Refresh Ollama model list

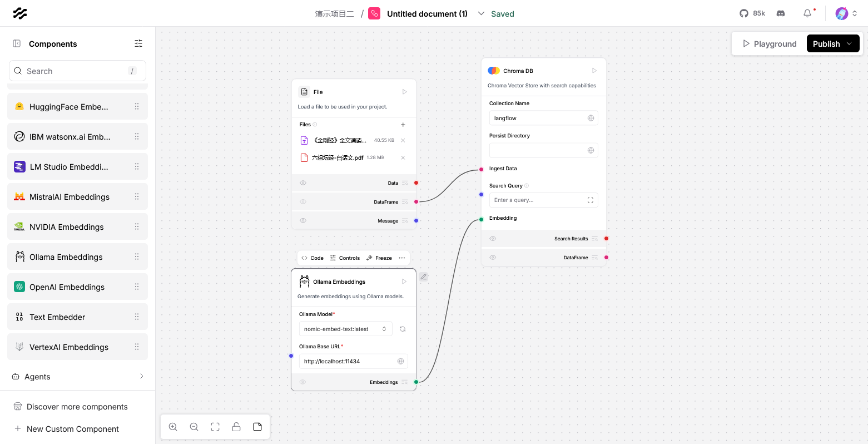403,329
